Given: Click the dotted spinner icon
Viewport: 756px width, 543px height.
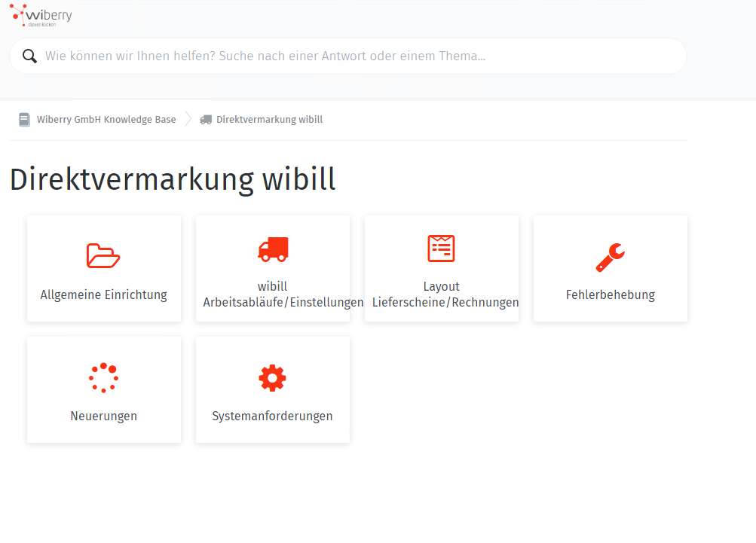Looking at the screenshot, I should pyautogui.click(x=104, y=378).
